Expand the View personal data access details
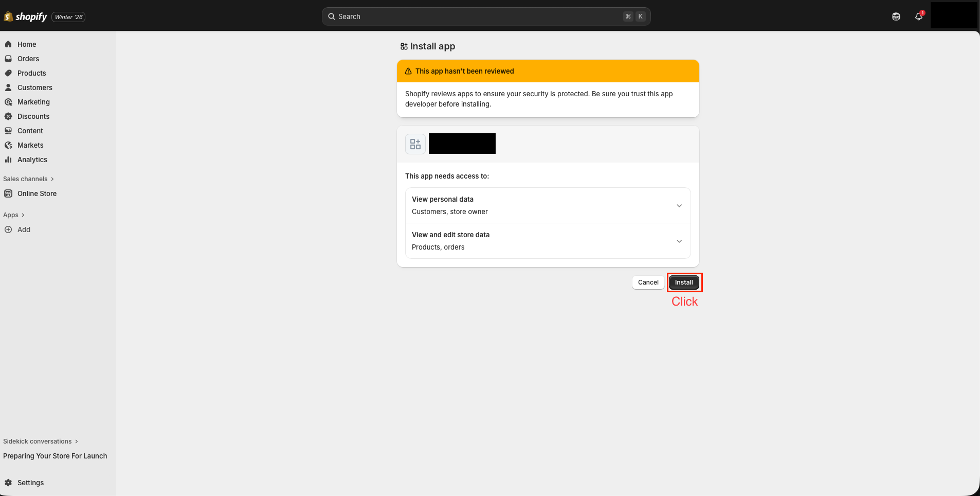This screenshot has width=980, height=496. [x=679, y=205]
